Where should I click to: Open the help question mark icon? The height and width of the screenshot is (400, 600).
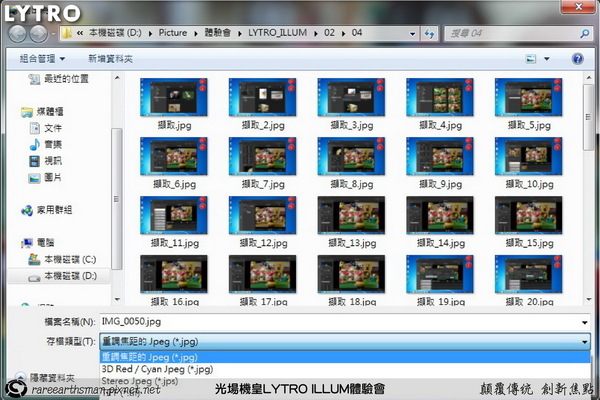[577, 59]
